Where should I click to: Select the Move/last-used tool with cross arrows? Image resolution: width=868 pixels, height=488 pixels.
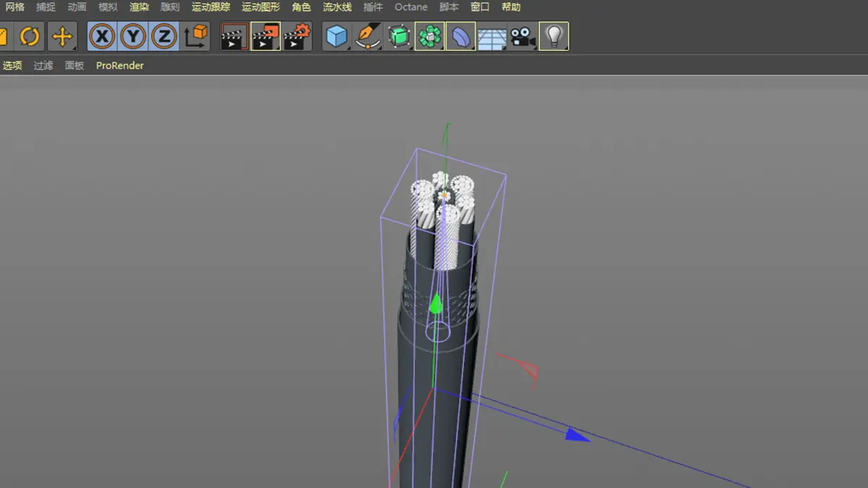pyautogui.click(x=62, y=36)
